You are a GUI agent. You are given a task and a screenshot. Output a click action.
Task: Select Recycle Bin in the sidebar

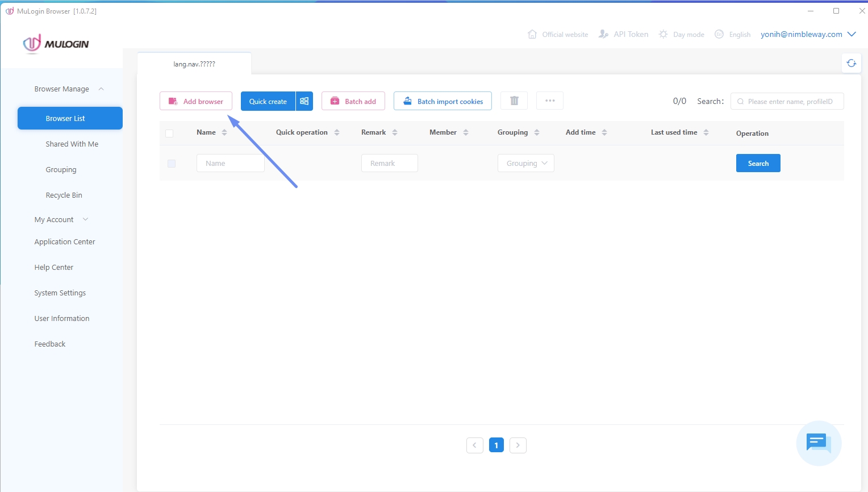point(64,195)
